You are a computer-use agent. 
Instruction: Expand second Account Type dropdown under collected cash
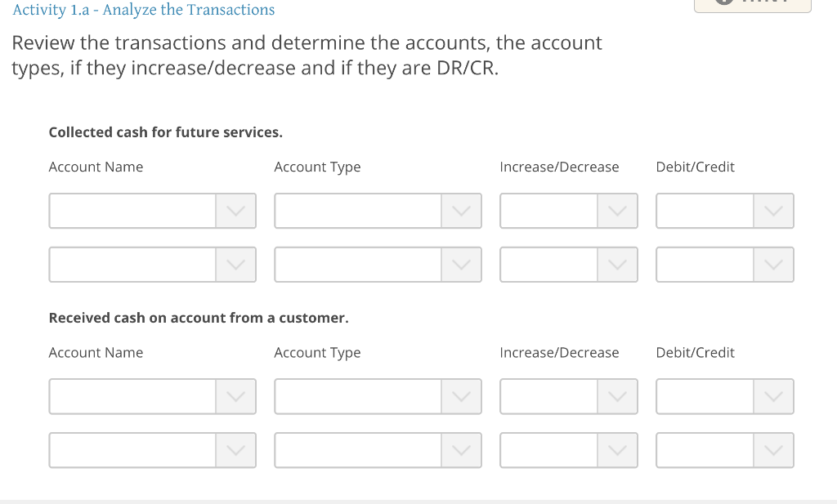click(462, 265)
